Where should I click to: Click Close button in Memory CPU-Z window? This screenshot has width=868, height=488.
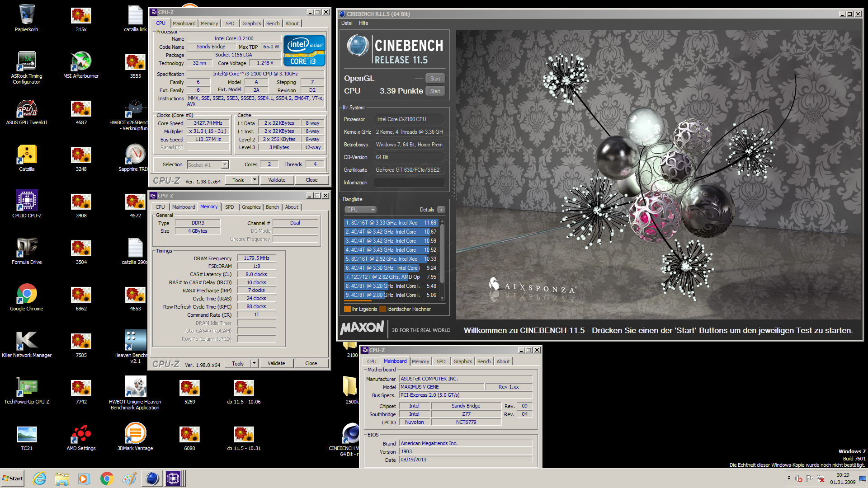pyautogui.click(x=311, y=363)
